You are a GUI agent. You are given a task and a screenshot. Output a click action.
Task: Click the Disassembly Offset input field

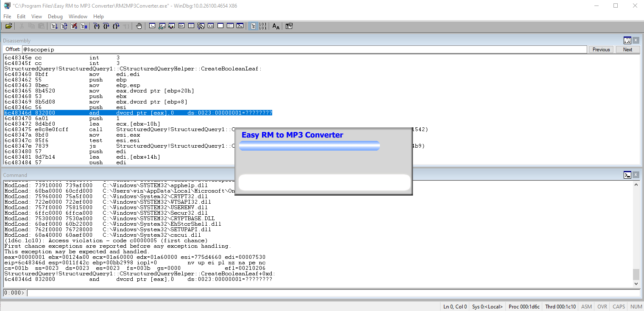pyautogui.click(x=304, y=50)
